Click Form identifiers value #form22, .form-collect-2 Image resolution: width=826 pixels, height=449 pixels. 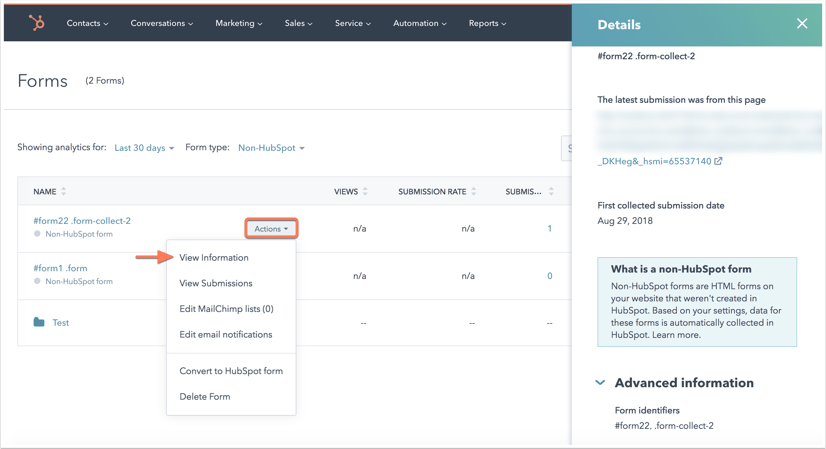click(x=664, y=426)
